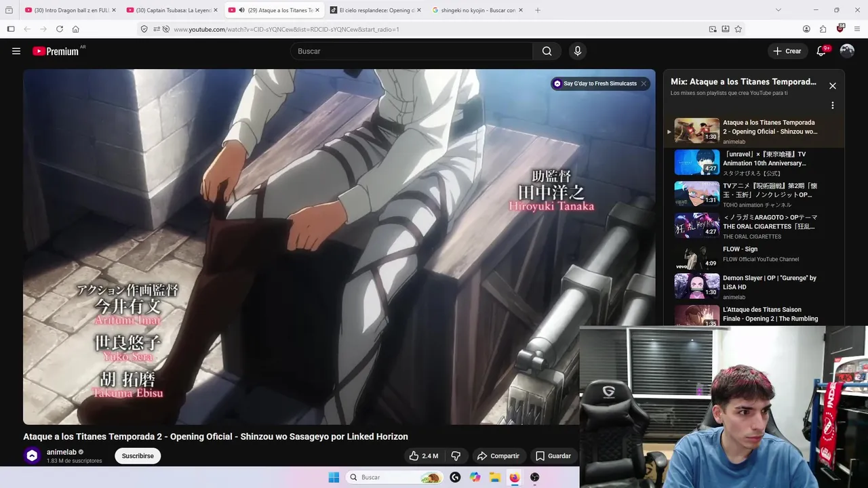Switch to shingeki no kyojin Google tab
The height and width of the screenshot is (488, 868).
(x=477, y=10)
